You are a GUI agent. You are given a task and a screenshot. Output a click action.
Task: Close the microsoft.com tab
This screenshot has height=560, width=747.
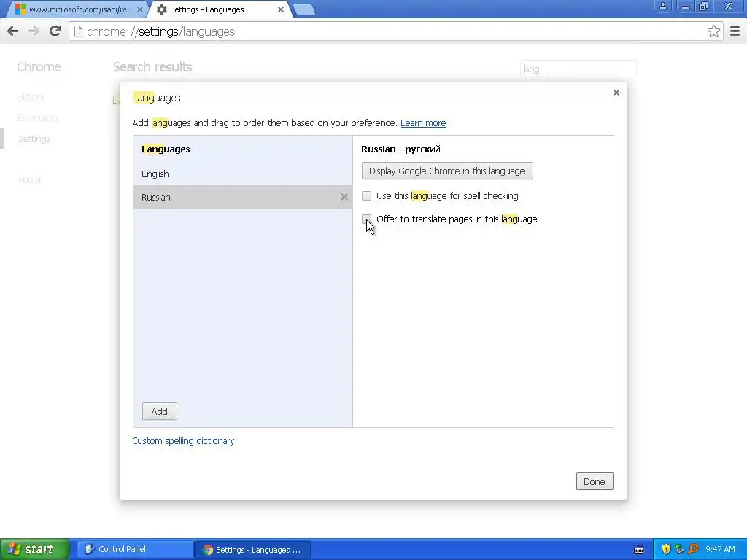click(x=139, y=9)
